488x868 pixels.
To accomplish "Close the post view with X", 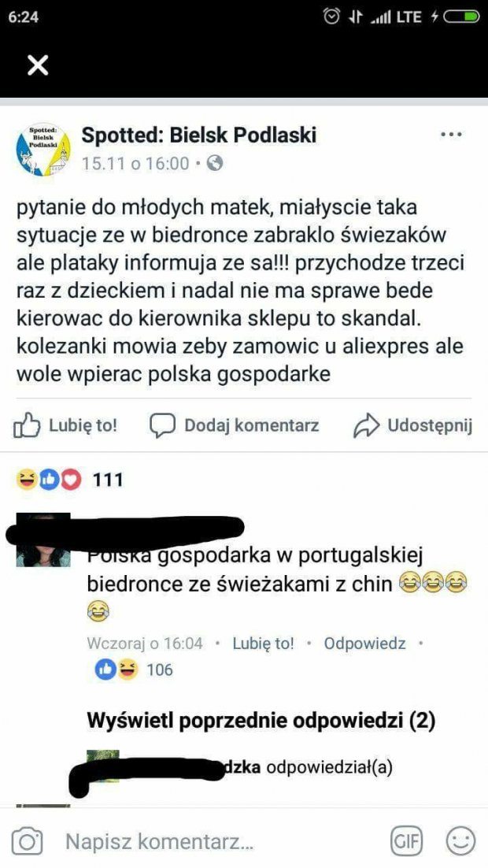I will [38, 66].
